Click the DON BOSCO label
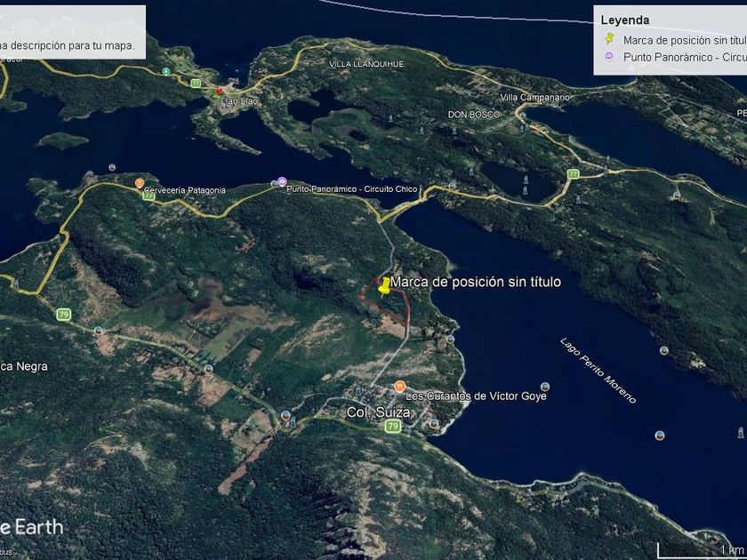This screenshot has height=560, width=747. tap(473, 115)
